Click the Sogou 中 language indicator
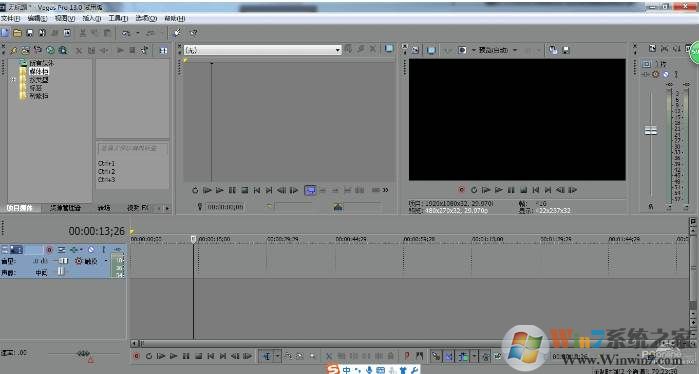This screenshot has height=374, width=699. click(346, 370)
